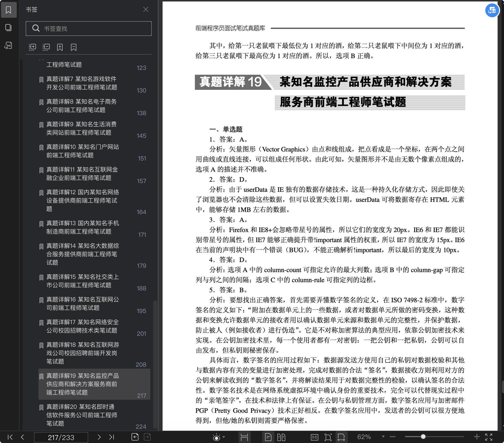The height and width of the screenshot is (443, 504).
Task: Open bookmark 真题详解11 某知名互联网金融
Action: pos(94,174)
